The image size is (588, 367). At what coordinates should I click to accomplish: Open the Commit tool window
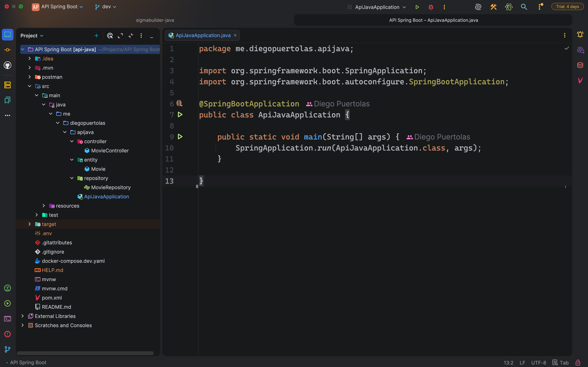click(x=8, y=50)
